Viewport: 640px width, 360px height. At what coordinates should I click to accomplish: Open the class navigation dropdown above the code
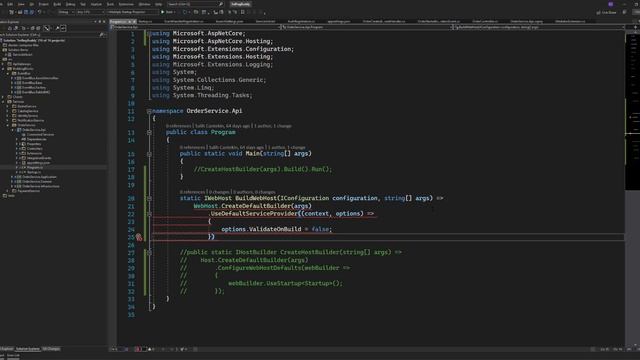click(x=367, y=27)
